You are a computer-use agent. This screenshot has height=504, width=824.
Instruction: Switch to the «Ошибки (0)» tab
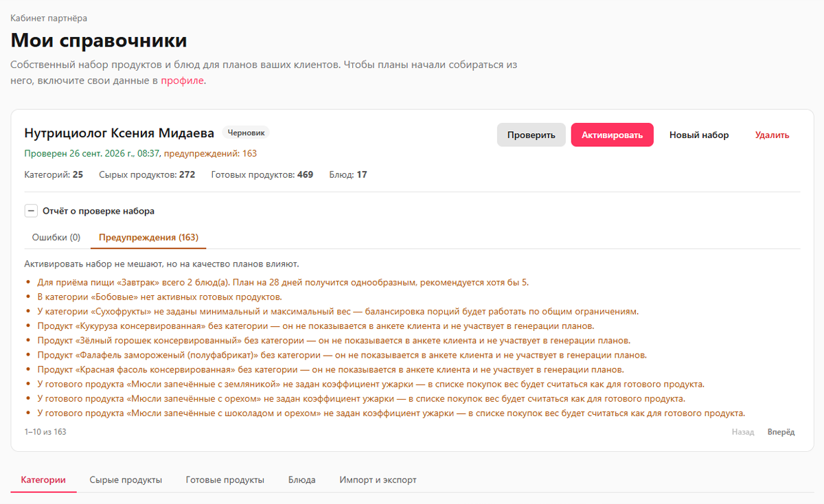56,238
